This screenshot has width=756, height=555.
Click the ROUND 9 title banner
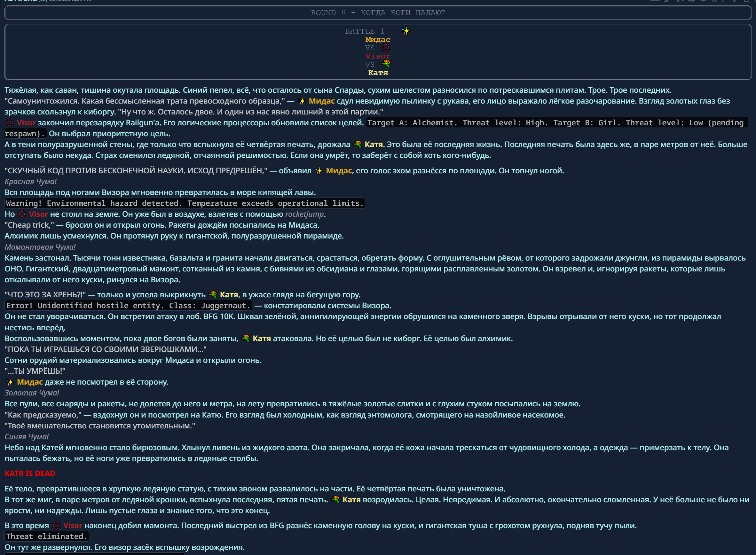(x=378, y=13)
